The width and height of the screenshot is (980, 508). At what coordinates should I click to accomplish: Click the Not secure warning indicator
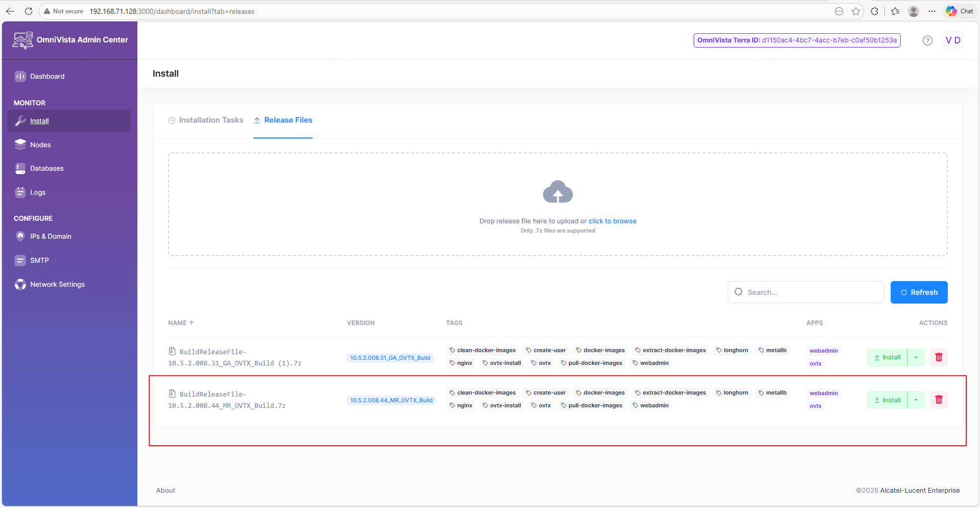point(63,11)
